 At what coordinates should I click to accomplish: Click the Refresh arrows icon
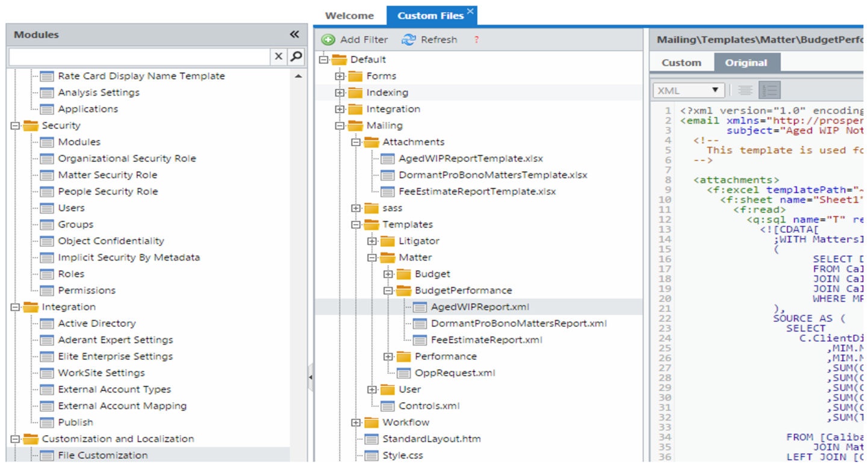click(409, 40)
